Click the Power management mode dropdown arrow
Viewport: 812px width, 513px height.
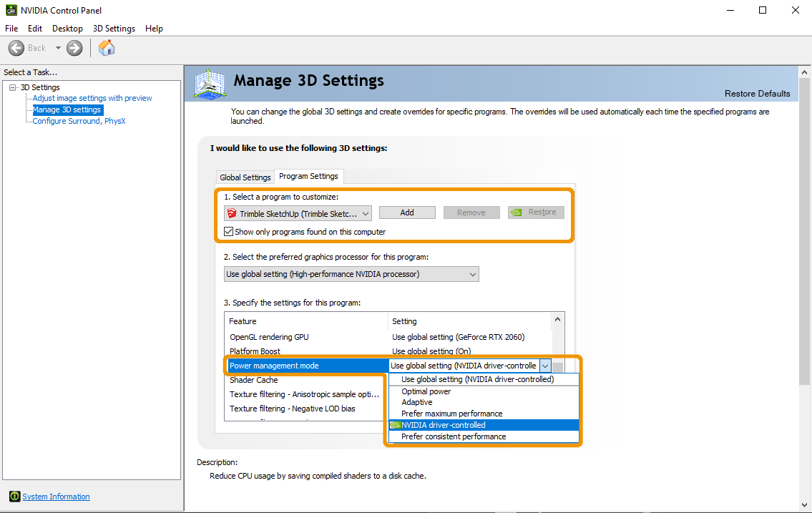click(544, 366)
